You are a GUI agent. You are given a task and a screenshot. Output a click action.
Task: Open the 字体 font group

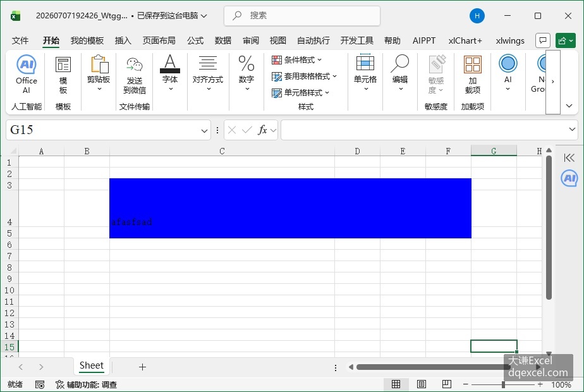(x=170, y=73)
